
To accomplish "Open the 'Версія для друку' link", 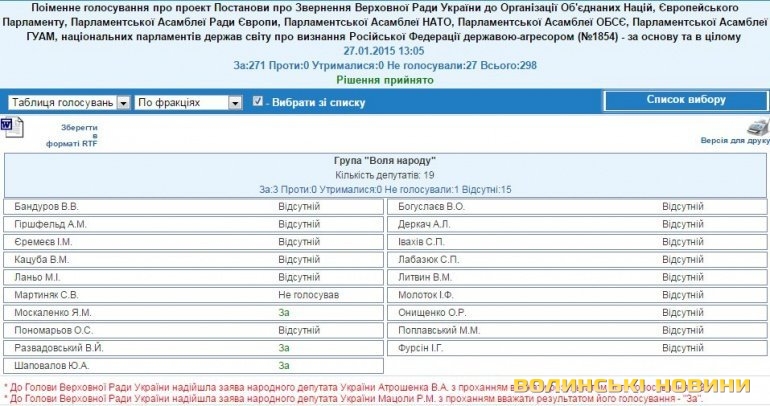I will pyautogui.click(x=735, y=141).
